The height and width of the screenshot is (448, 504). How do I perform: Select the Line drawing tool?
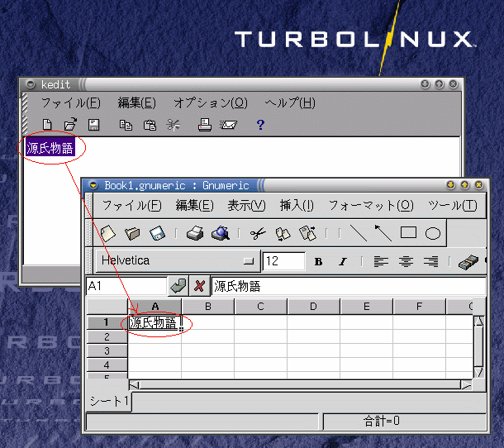click(x=358, y=233)
